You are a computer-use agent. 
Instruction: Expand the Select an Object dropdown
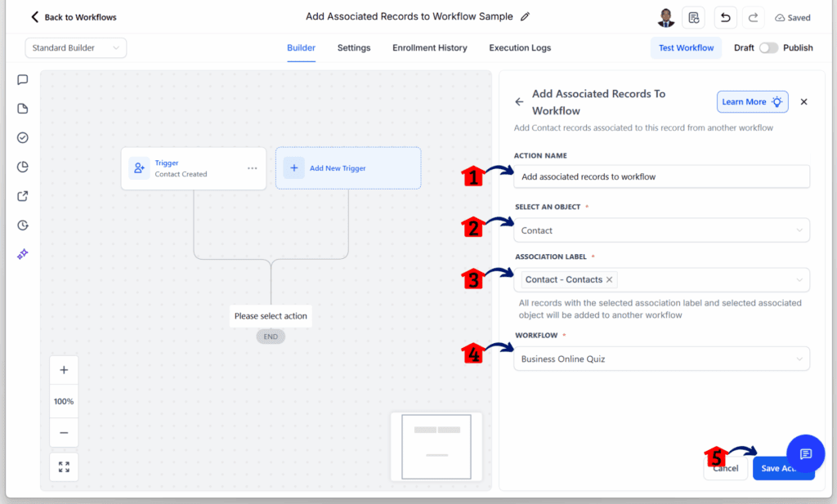click(x=661, y=230)
